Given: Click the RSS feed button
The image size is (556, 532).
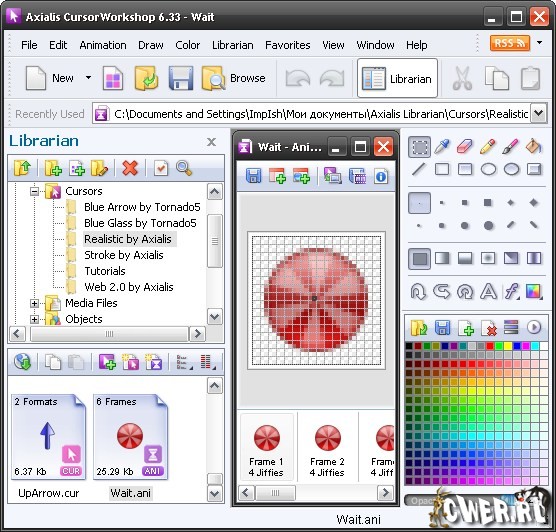Looking at the screenshot, I should [x=510, y=43].
